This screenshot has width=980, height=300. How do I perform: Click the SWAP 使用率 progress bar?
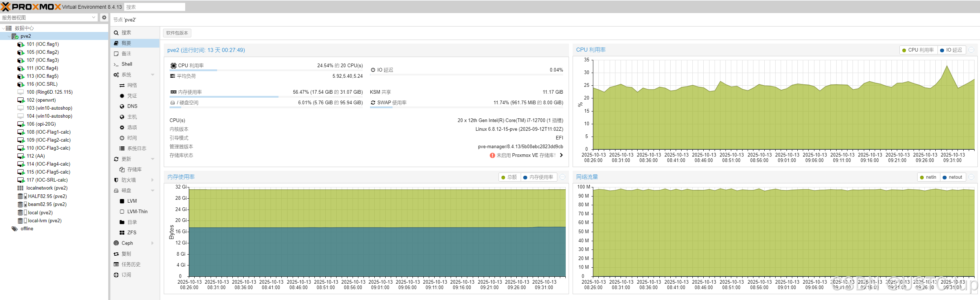point(467,108)
